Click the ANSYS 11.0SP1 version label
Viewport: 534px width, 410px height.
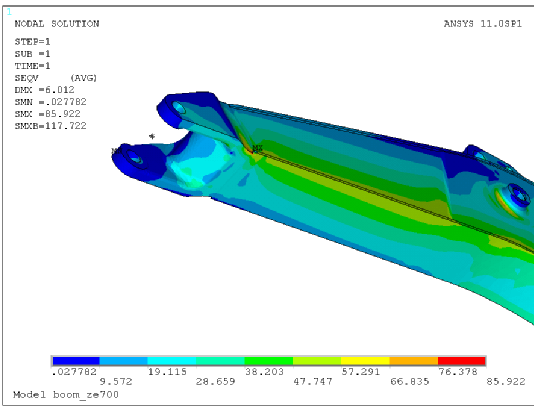pos(483,23)
